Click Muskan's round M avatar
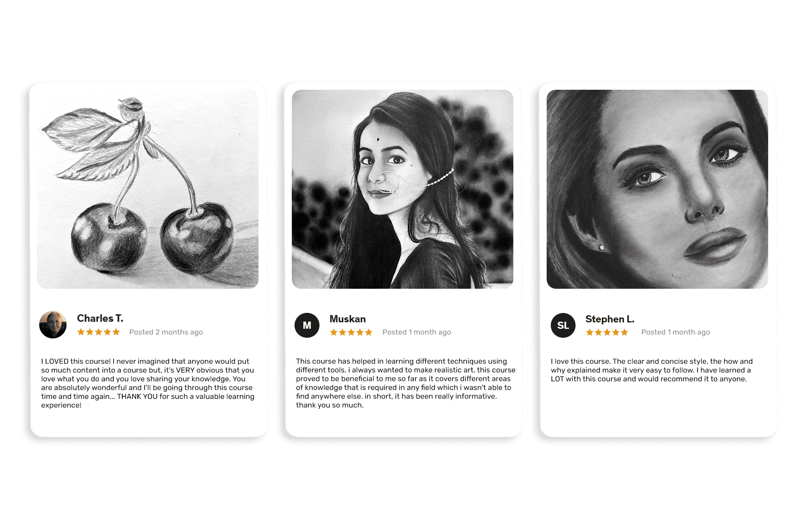 pyautogui.click(x=307, y=325)
